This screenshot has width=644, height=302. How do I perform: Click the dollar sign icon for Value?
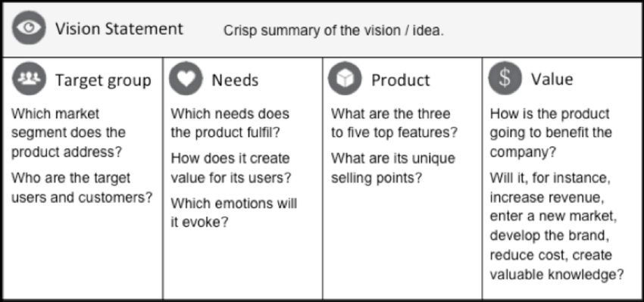(505, 78)
